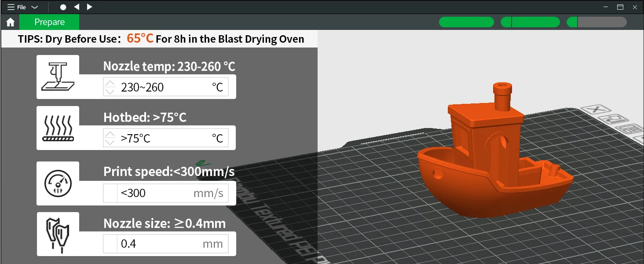Click the right-pointing redo arrow
Image resolution: width=644 pixels, height=264 pixels.
pos(90,7)
